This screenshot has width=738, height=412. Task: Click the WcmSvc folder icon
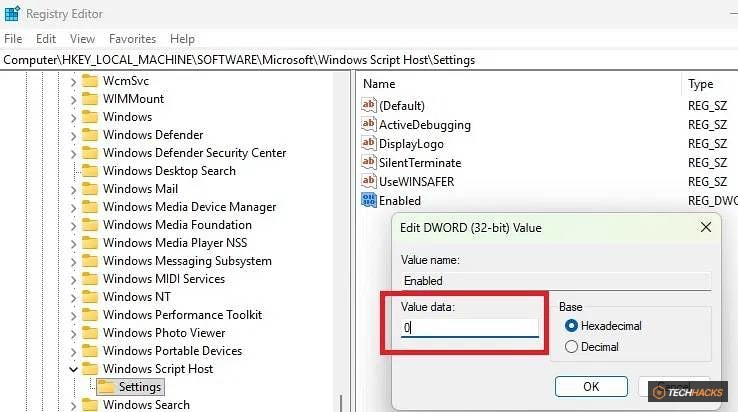click(x=89, y=81)
